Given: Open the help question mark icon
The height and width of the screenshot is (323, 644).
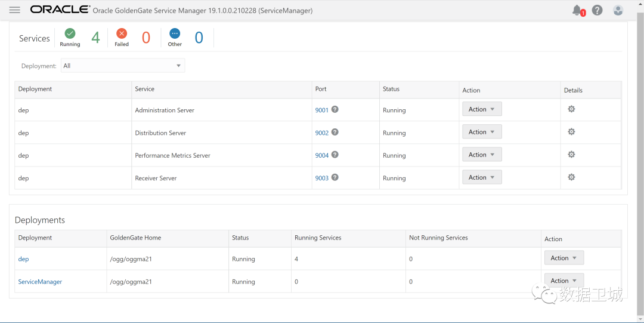Looking at the screenshot, I should [597, 10].
